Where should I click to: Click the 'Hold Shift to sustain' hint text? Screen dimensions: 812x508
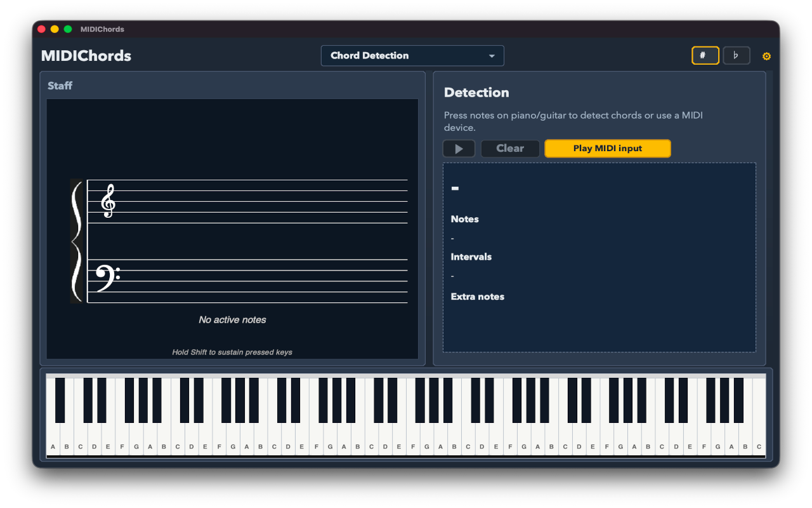click(x=232, y=352)
